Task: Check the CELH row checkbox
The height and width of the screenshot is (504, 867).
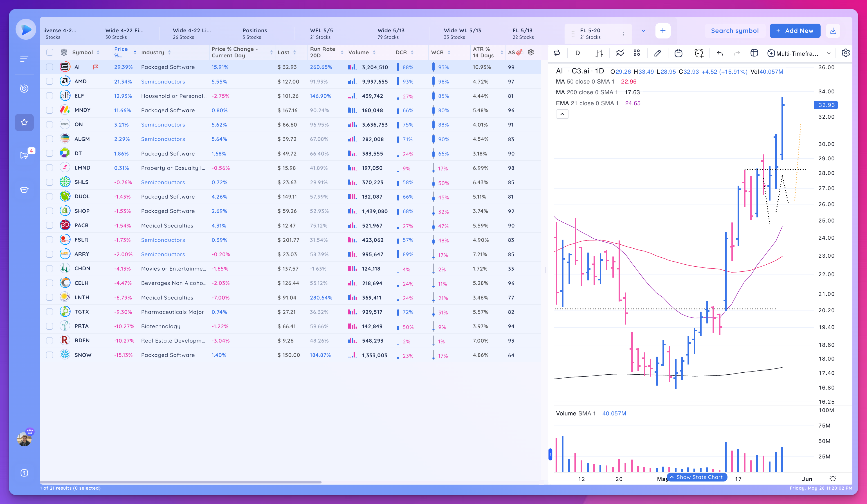Action: click(x=50, y=283)
